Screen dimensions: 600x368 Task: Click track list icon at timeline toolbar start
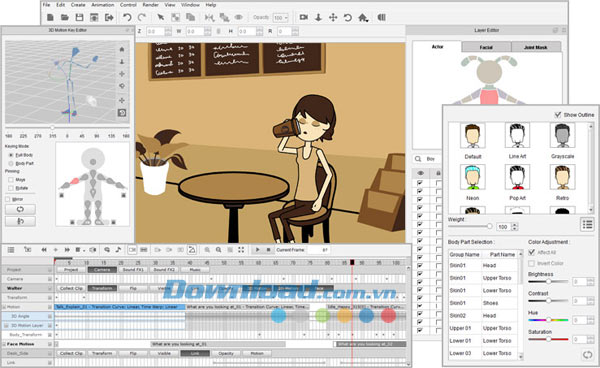(x=11, y=250)
